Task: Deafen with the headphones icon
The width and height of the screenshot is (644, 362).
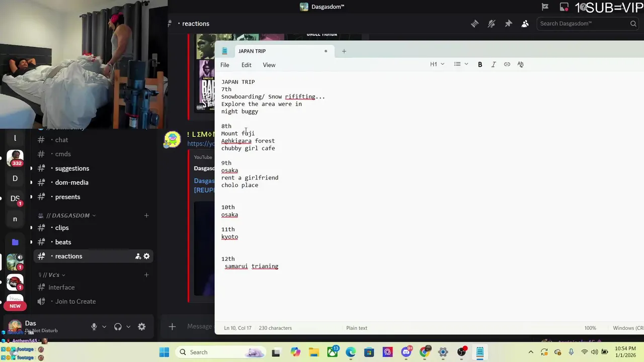Action: 118,327
